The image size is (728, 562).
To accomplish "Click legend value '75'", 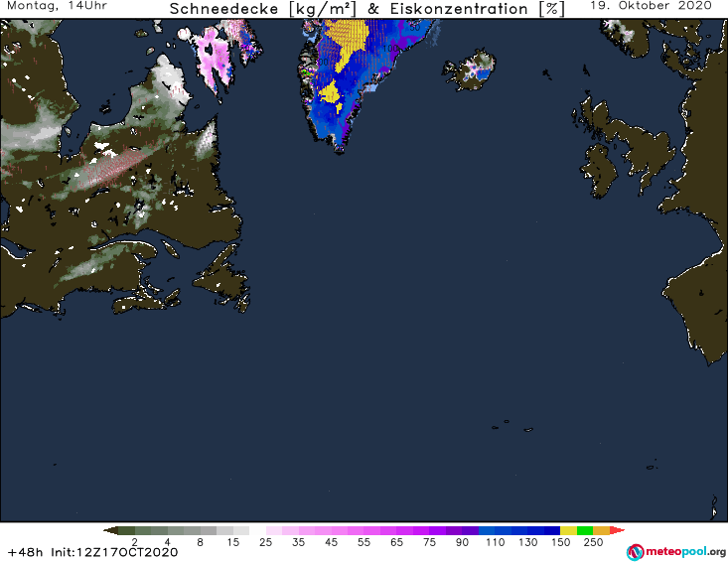I will [429, 542].
